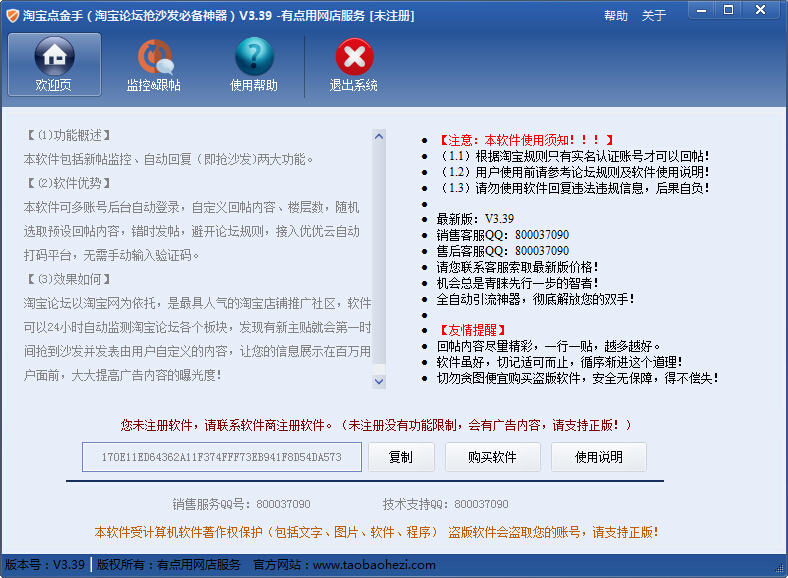Viewport: 788px width, 578px height.
Task: Maximize the application window
Action: coord(729,10)
